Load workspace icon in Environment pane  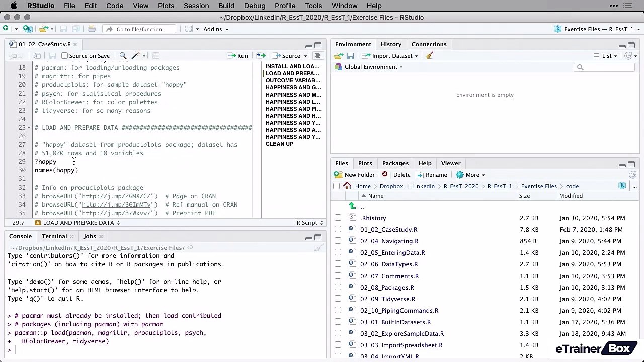tap(339, 56)
